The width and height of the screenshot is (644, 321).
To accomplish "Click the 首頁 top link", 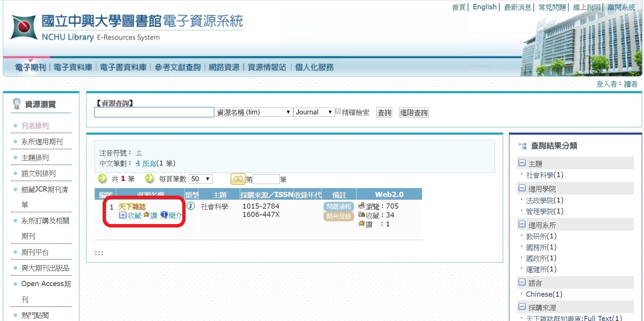I will pos(459,7).
